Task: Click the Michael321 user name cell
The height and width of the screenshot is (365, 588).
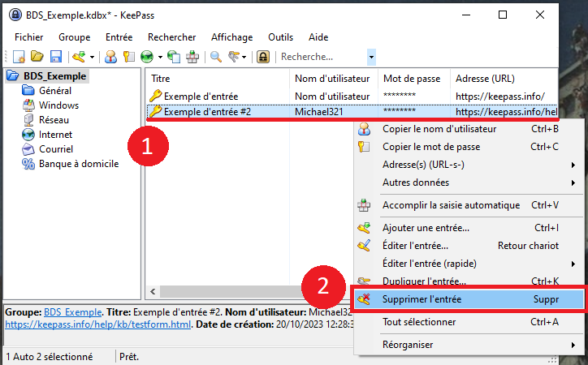Action: [x=318, y=112]
